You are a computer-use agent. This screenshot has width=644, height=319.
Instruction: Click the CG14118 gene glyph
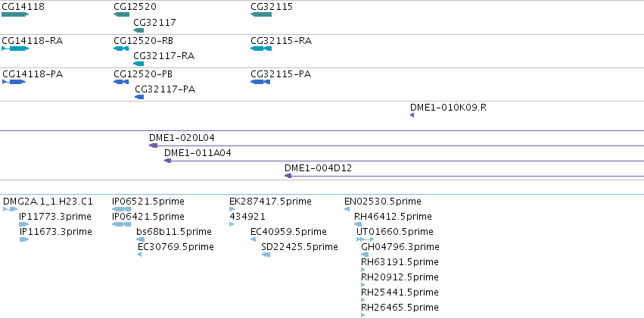pyautogui.click(x=15, y=15)
